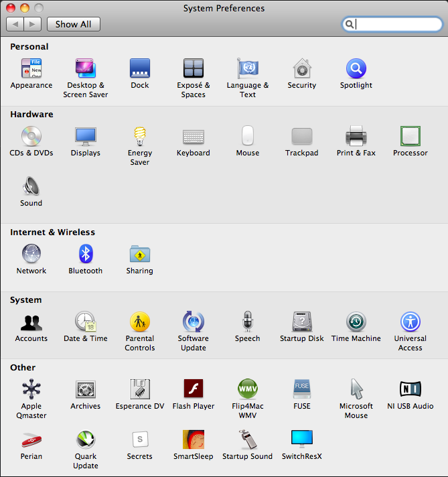This screenshot has height=477, width=448.
Task: Click the magnifying glass in the search field
Action: (x=350, y=24)
